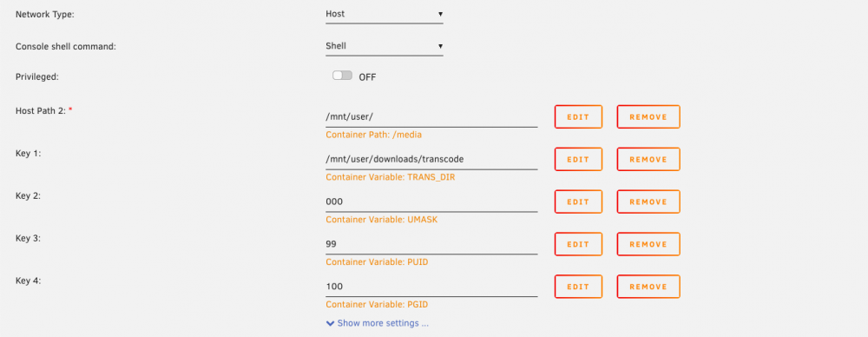Remove Key 2 UMASK variable
Viewport: 868px width, 337px height.
648,202
